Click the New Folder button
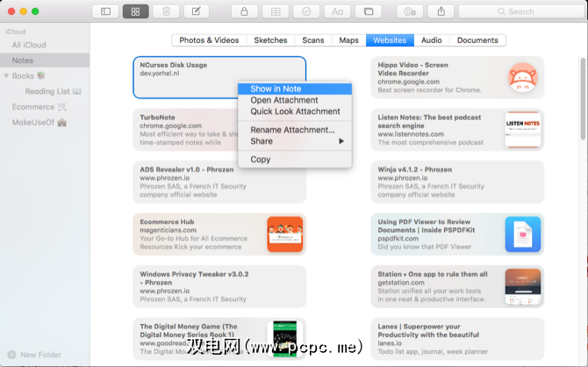The height and width of the screenshot is (367, 588). tap(34, 355)
